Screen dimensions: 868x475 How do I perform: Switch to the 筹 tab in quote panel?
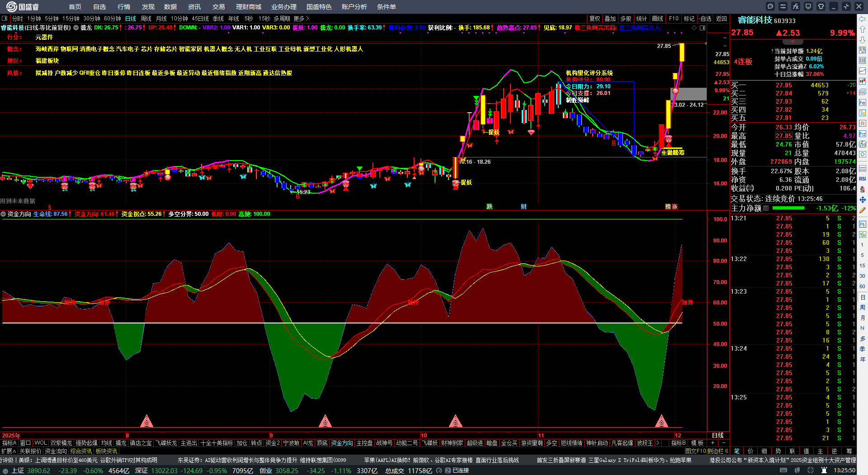click(x=849, y=451)
